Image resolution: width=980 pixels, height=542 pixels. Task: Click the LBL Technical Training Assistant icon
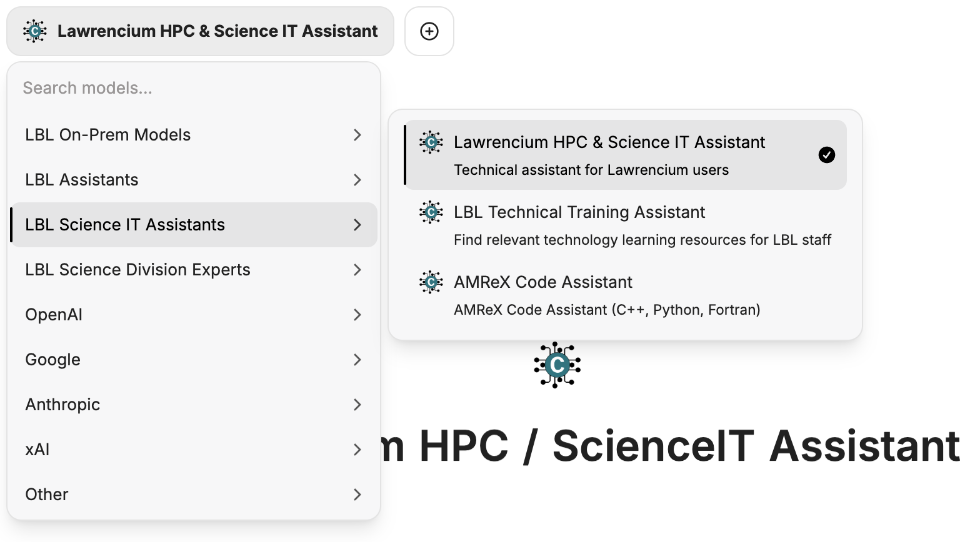[431, 212]
